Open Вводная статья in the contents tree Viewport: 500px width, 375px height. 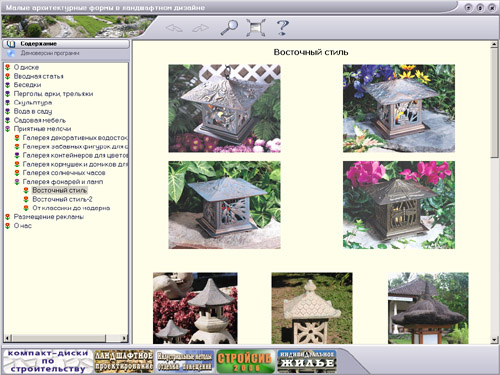click(x=38, y=76)
